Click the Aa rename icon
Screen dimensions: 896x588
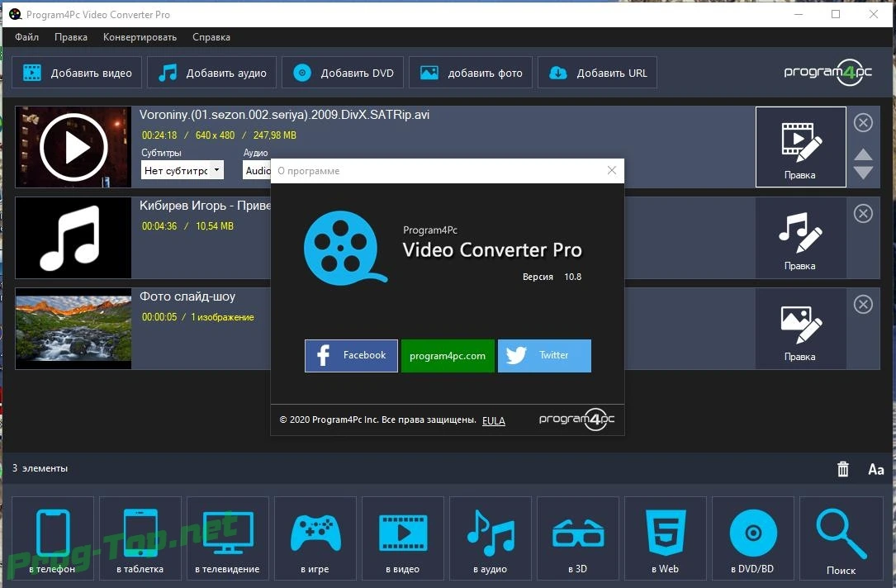click(876, 469)
